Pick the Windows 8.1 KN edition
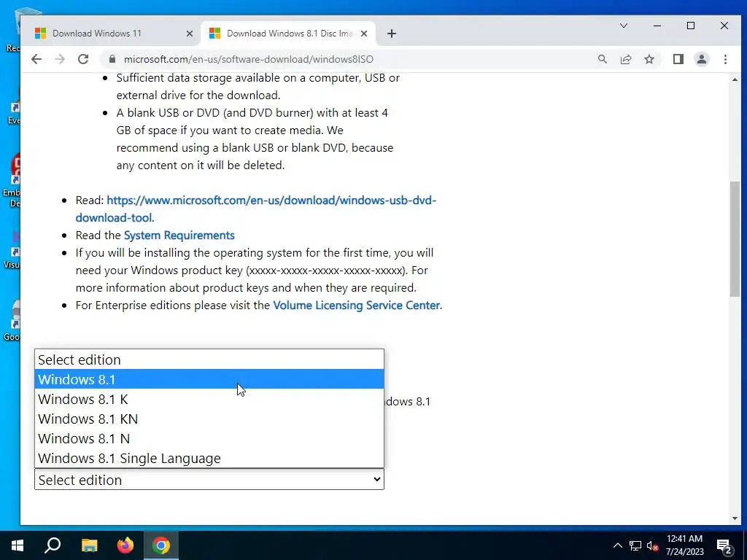This screenshot has height=560, width=747. click(x=209, y=419)
